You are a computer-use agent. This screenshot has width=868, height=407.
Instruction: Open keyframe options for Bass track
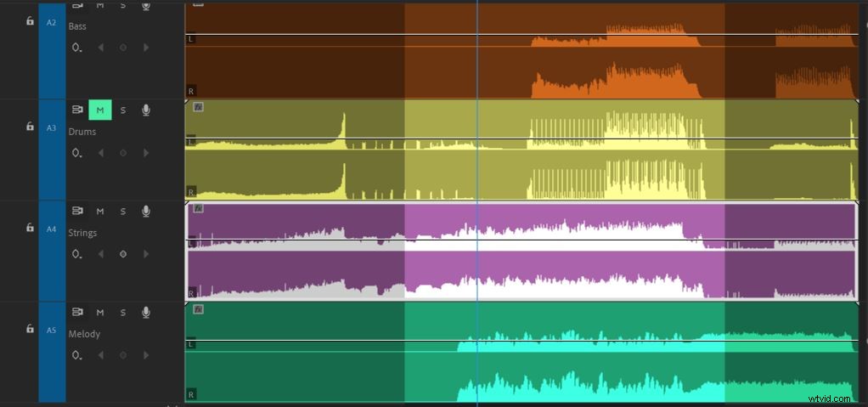77,48
